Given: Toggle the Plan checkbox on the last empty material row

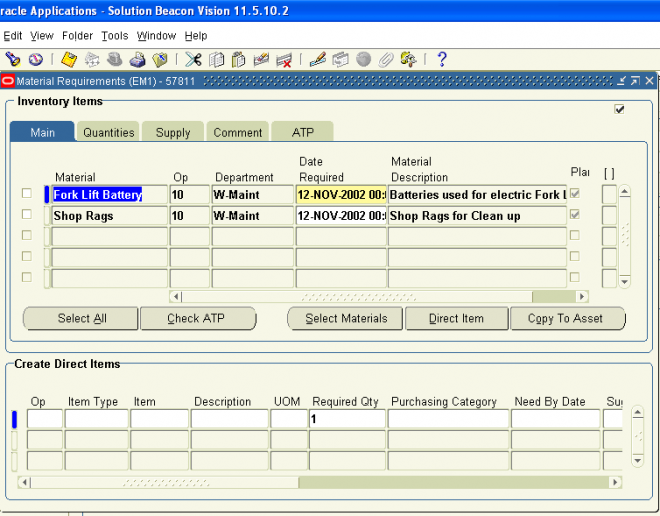Looking at the screenshot, I should pos(575,277).
